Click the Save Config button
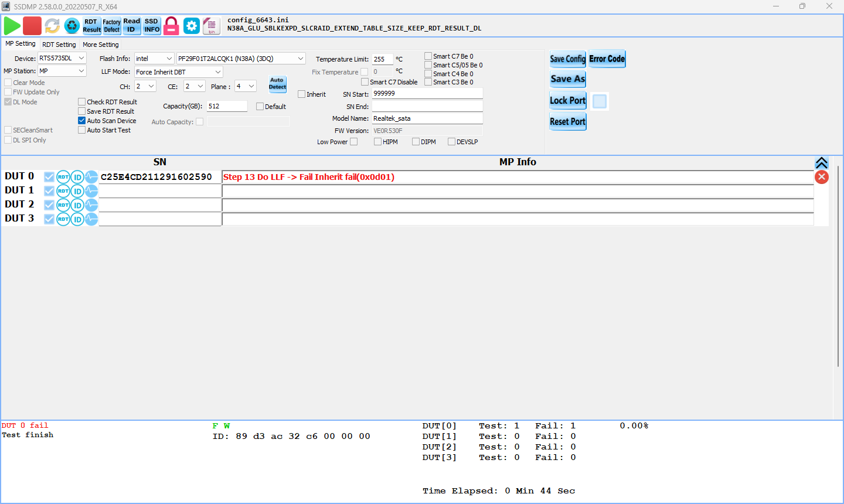 point(567,59)
